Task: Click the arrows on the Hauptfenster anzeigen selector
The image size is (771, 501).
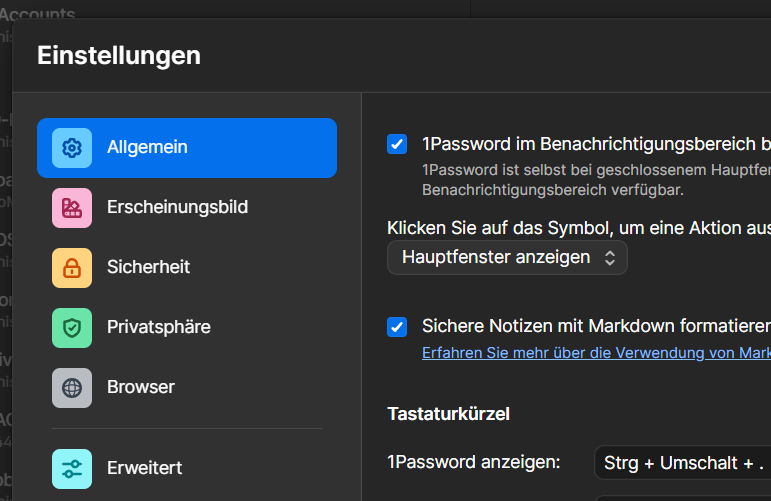Action: (x=609, y=257)
